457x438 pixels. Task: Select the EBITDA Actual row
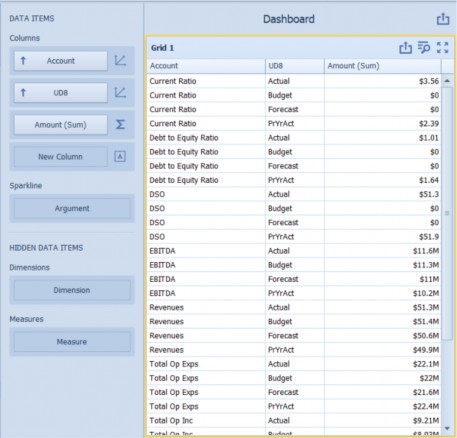[294, 251]
